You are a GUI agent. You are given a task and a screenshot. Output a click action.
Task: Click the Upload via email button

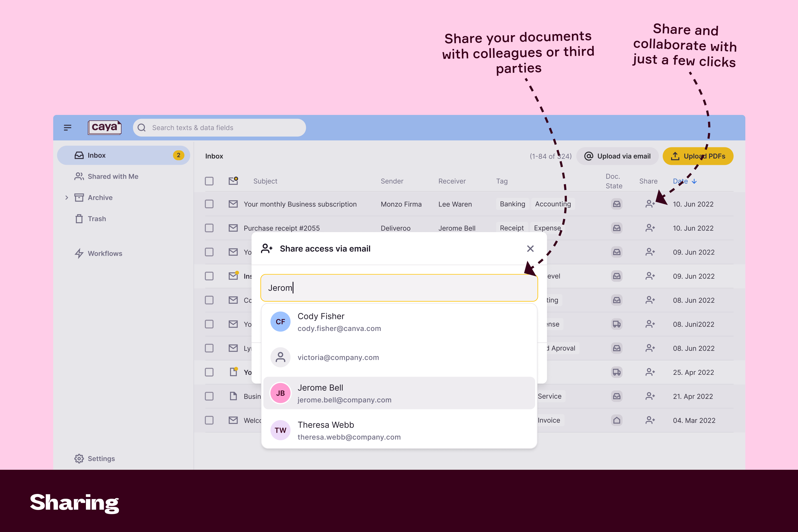pyautogui.click(x=617, y=156)
